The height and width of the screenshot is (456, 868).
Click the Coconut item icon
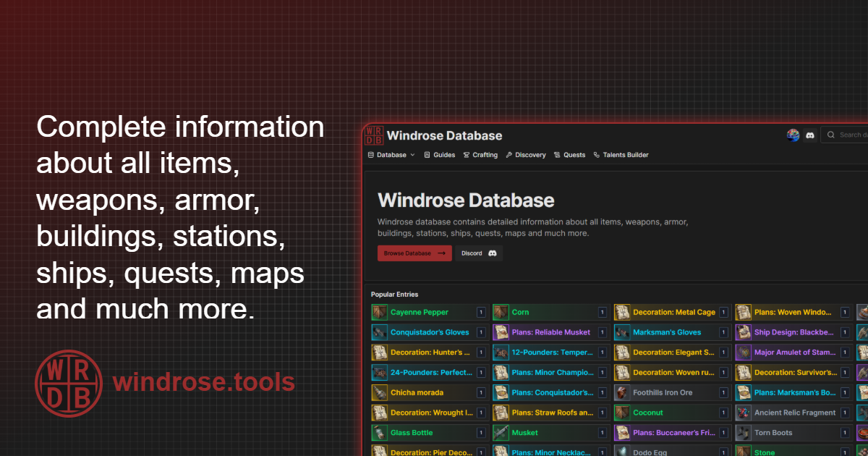pyautogui.click(x=622, y=413)
